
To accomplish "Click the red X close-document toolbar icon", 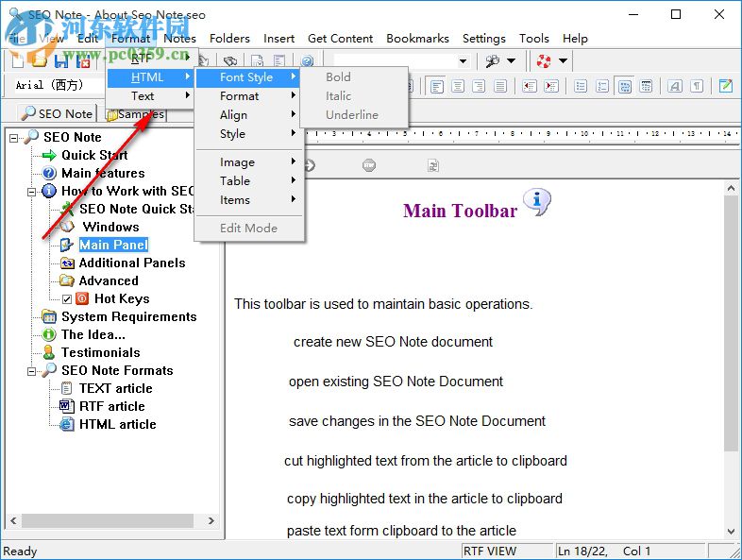I will [x=83, y=61].
